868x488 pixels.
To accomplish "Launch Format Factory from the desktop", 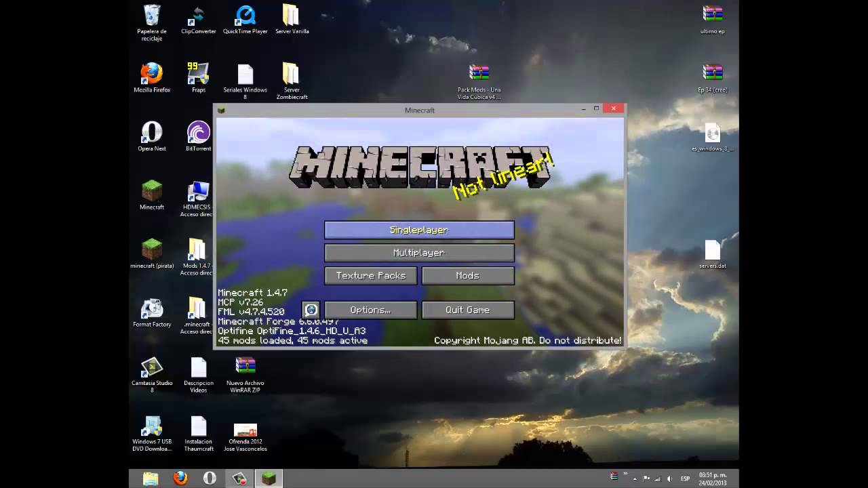I will tap(152, 312).
